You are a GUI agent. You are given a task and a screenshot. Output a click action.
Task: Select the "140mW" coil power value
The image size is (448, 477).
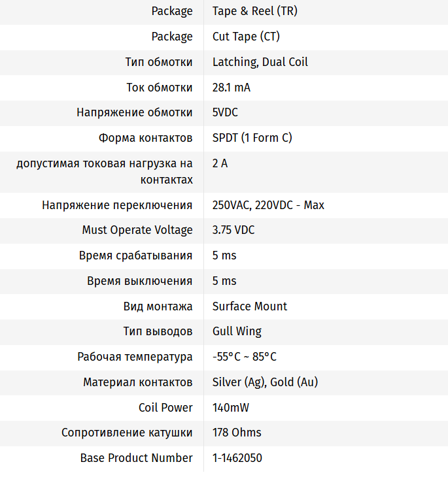230,408
